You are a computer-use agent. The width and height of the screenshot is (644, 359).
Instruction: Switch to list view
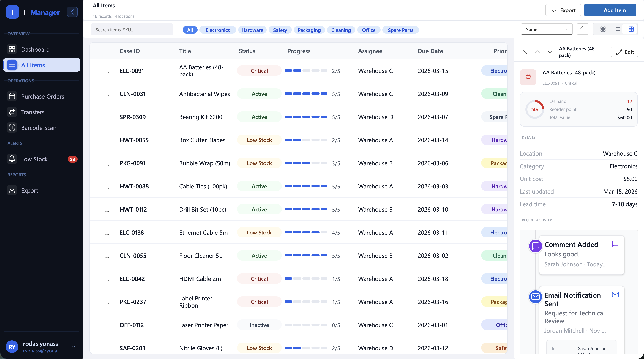coord(617,29)
